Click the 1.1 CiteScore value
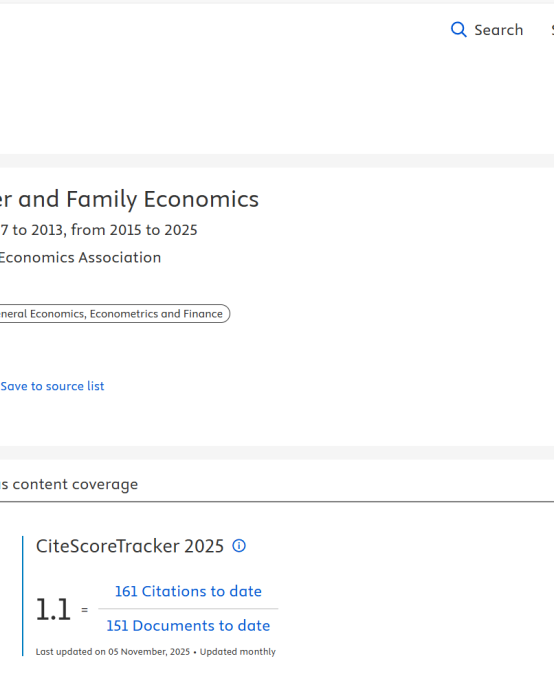The width and height of the screenshot is (554, 674). [x=53, y=609]
